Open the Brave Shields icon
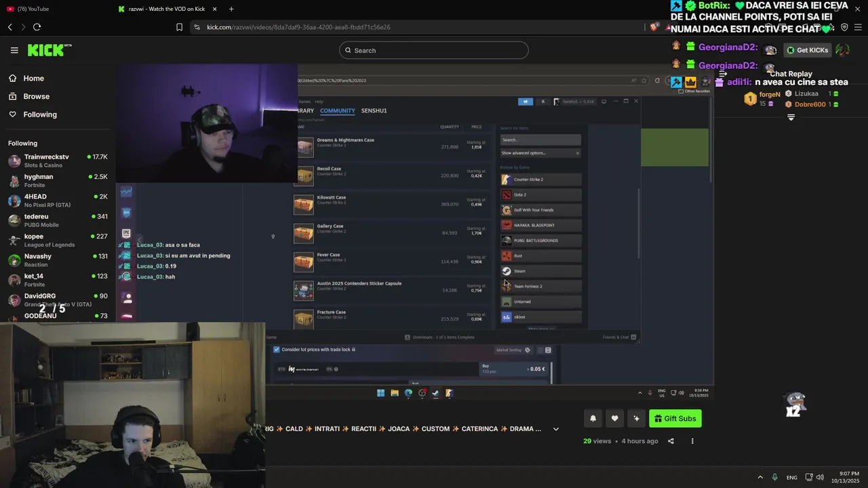The height and width of the screenshot is (488, 868). pos(654,27)
